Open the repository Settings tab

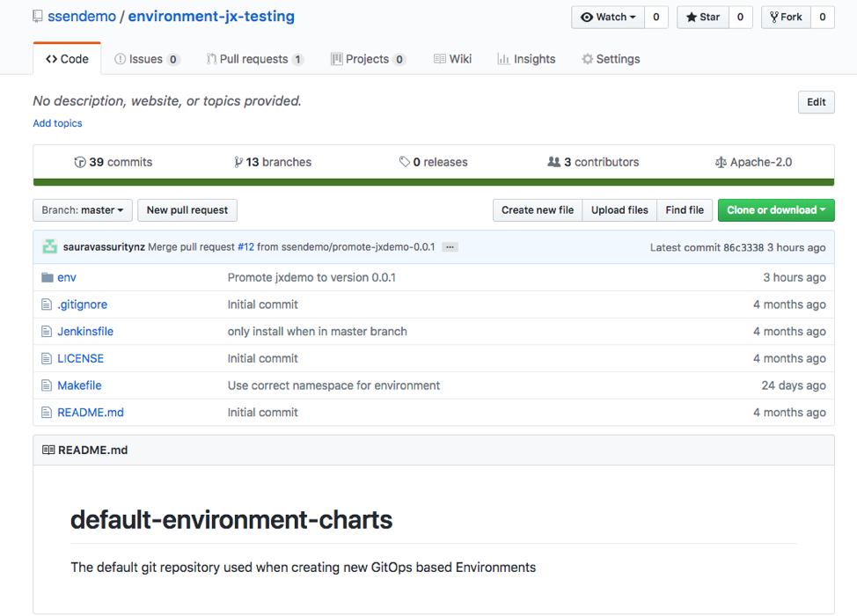[611, 59]
